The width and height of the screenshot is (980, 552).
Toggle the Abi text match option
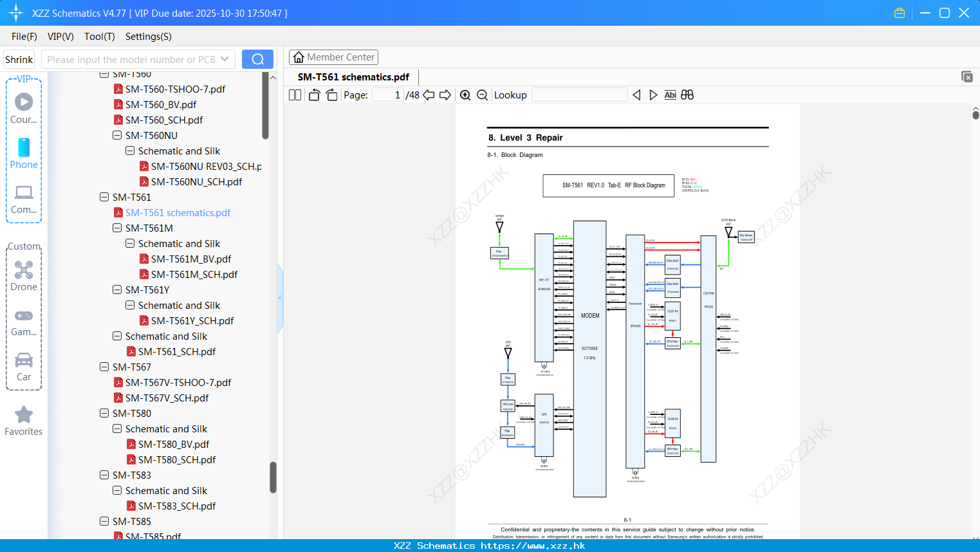click(670, 95)
